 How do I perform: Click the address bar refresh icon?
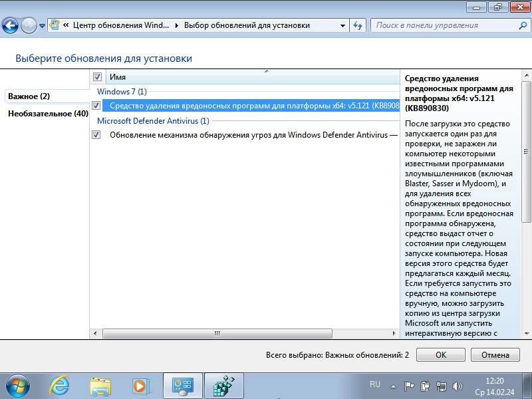[358, 26]
